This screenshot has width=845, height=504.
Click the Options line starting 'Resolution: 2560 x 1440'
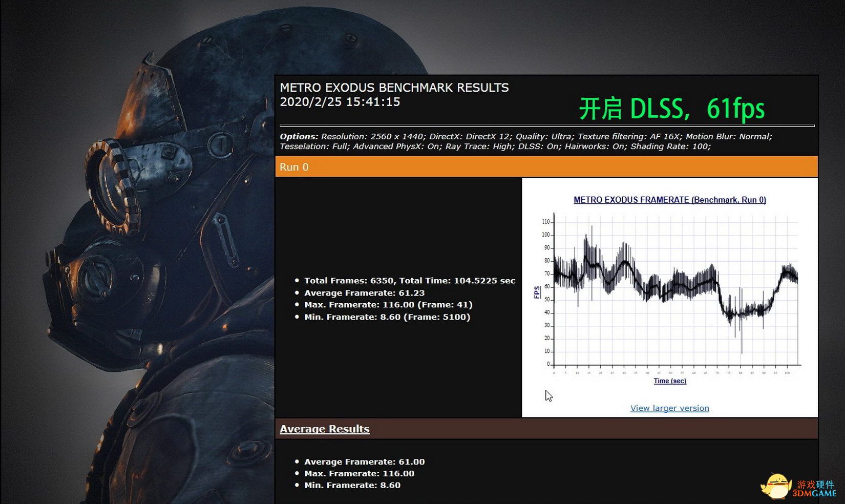coord(526,141)
